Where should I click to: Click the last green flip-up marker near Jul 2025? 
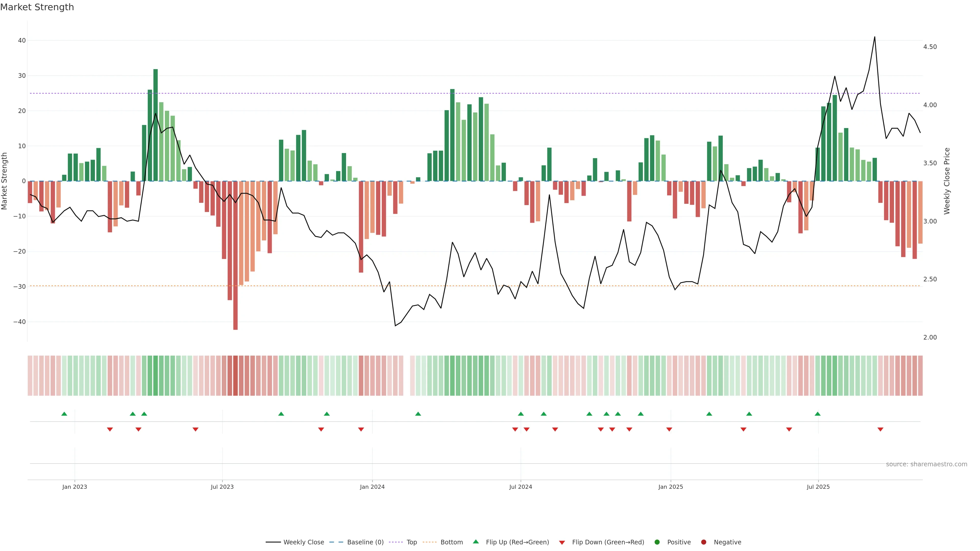[817, 414]
